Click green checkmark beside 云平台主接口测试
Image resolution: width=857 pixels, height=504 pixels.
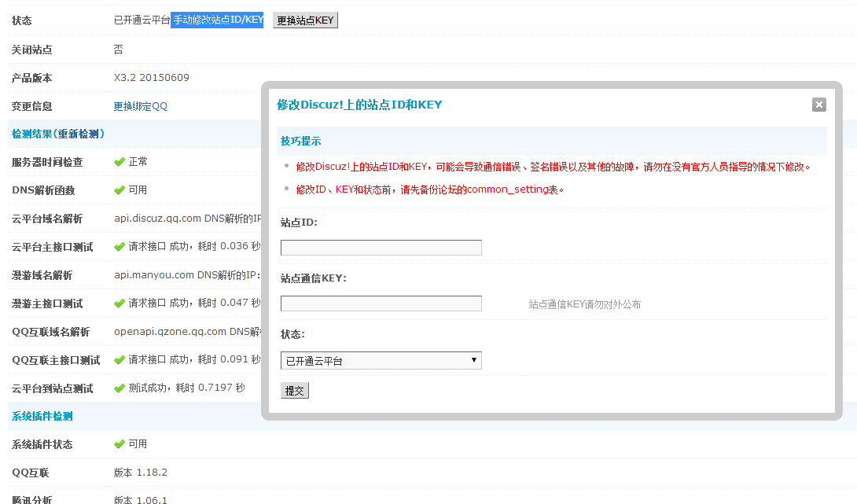(x=120, y=247)
